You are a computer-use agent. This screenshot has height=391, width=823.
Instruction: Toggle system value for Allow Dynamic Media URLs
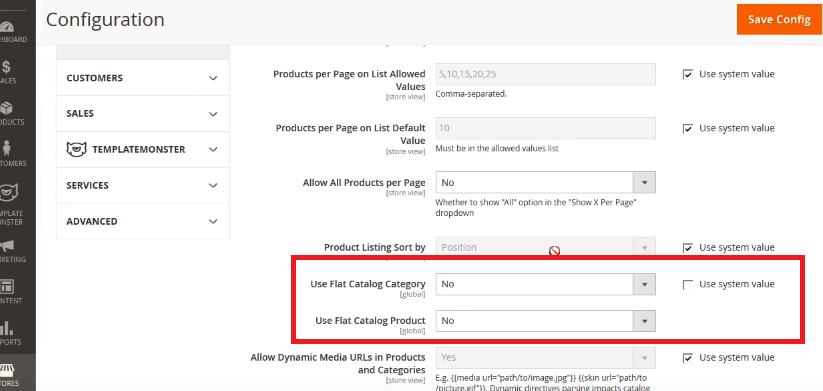[688, 357]
